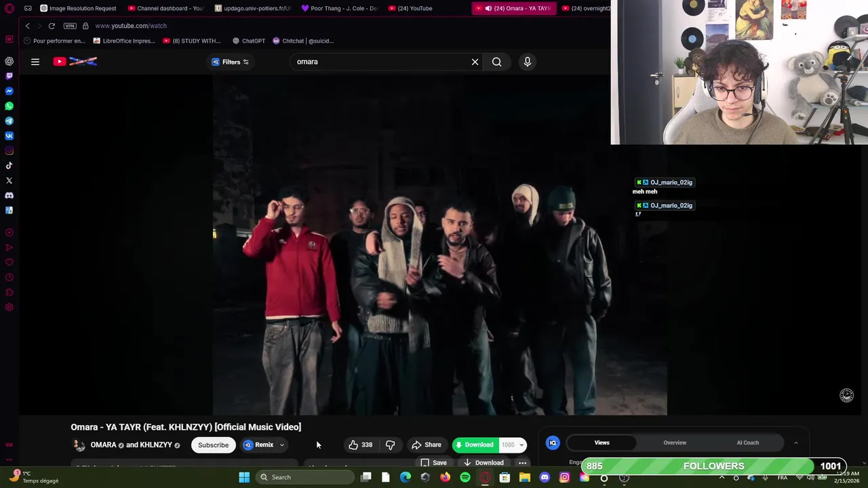Toggle the VPN badge in address bar

(x=70, y=26)
